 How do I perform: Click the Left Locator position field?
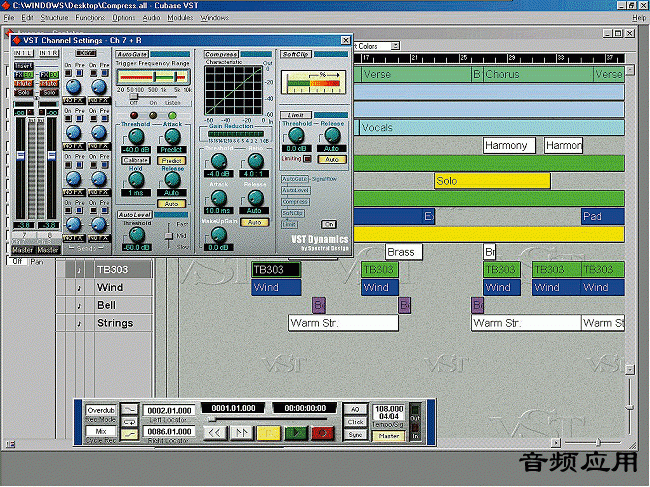(x=169, y=410)
